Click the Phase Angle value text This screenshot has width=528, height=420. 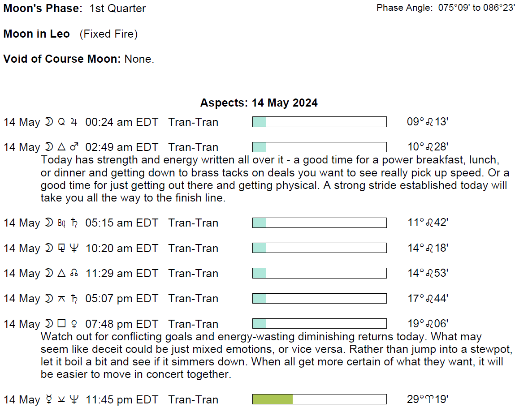click(x=477, y=8)
